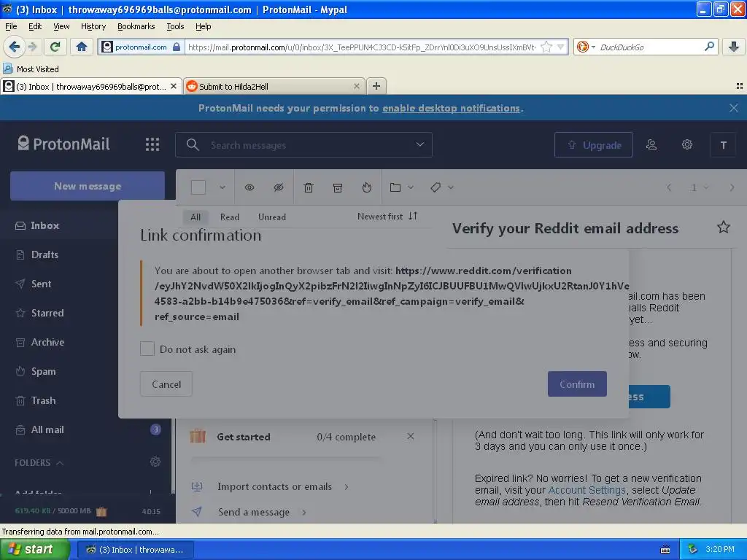Open advanced search dropdown chevron
This screenshot has height=560, width=747.
(x=419, y=144)
